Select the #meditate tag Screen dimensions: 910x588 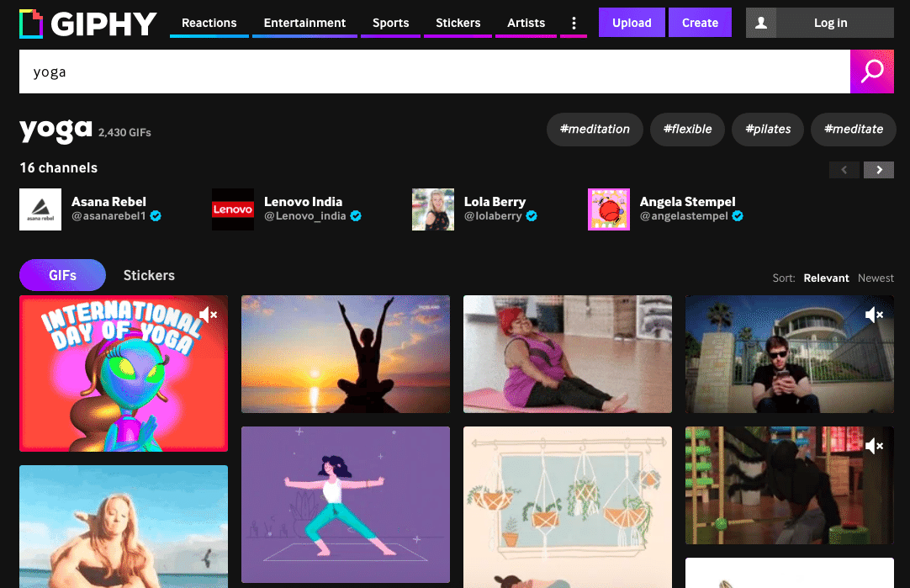853,129
